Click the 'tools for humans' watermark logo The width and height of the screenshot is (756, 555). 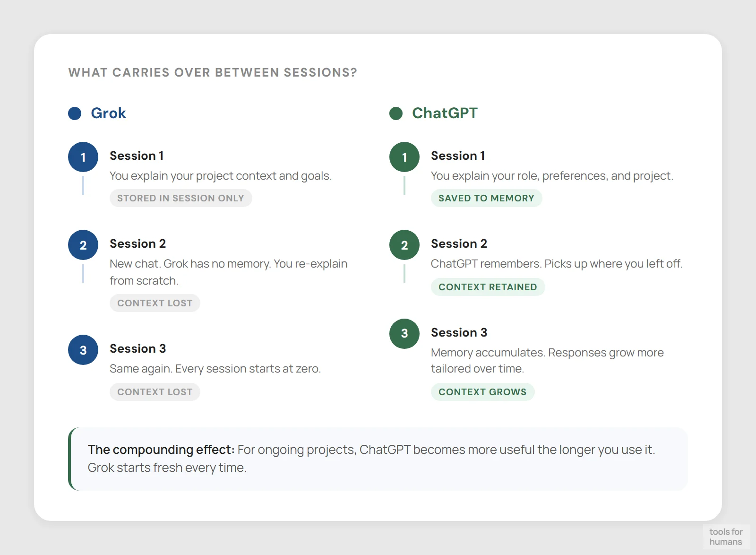726,537
